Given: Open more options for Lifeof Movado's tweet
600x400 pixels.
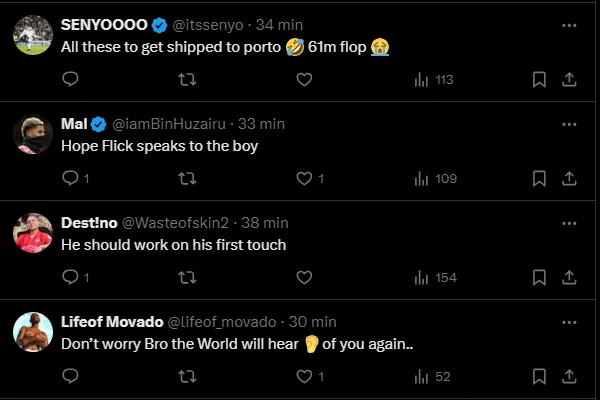Looking at the screenshot, I should click(x=568, y=322).
